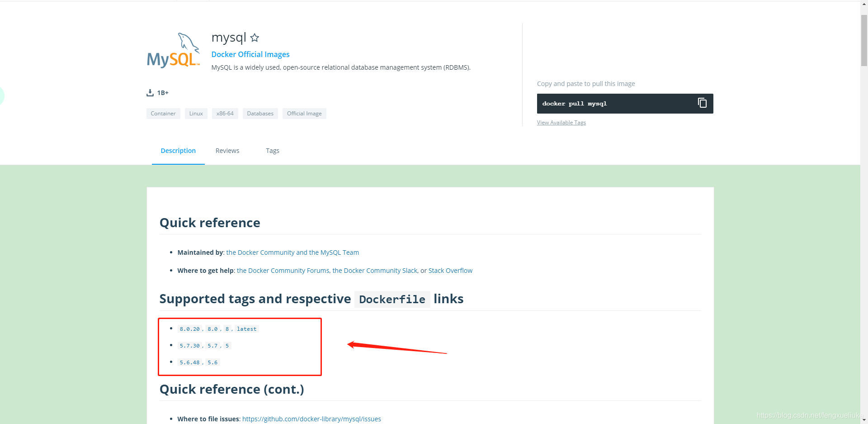Click the 1B+ downloads count
The width and height of the screenshot is (868, 424).
(163, 93)
